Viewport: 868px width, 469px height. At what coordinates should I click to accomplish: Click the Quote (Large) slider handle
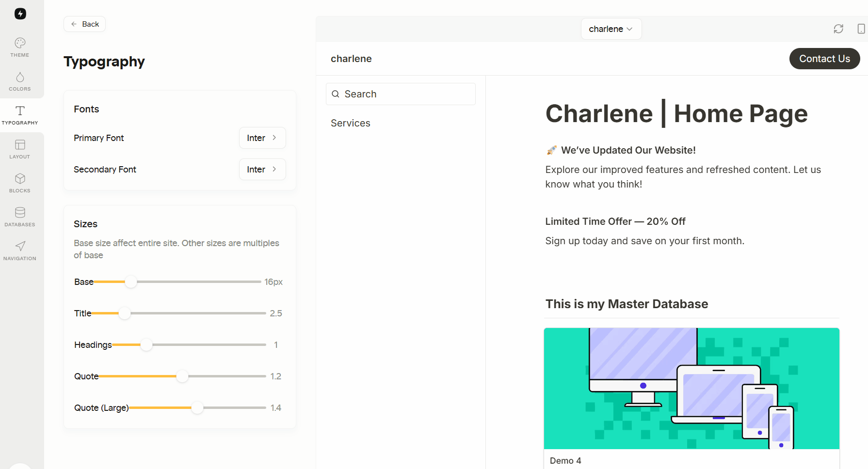pyautogui.click(x=197, y=408)
